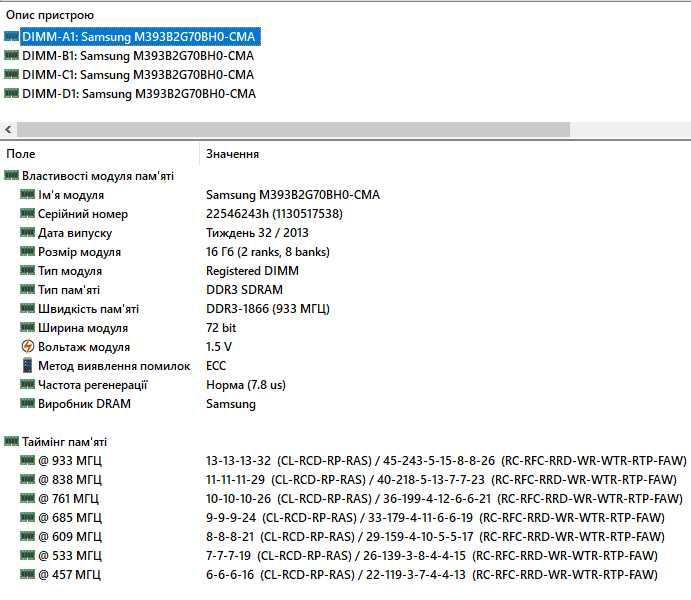Image resolution: width=691 pixels, height=600 pixels.
Task: Select timing value starting 7-7-7-19
Action: click(432, 556)
